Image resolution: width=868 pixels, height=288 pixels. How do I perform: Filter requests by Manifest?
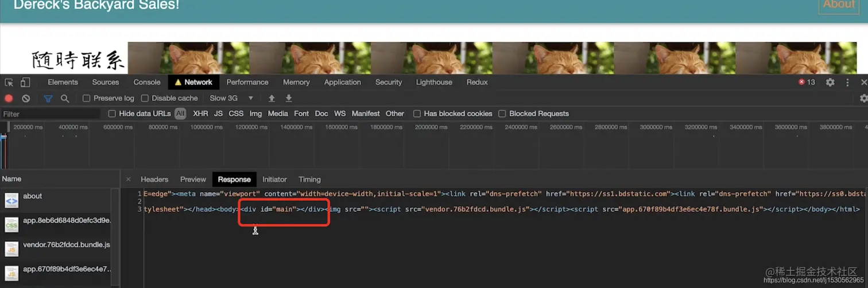(x=366, y=114)
